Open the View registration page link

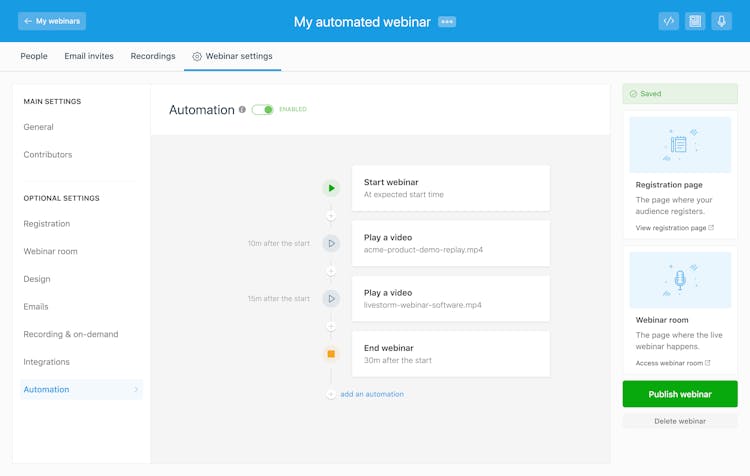(674, 228)
